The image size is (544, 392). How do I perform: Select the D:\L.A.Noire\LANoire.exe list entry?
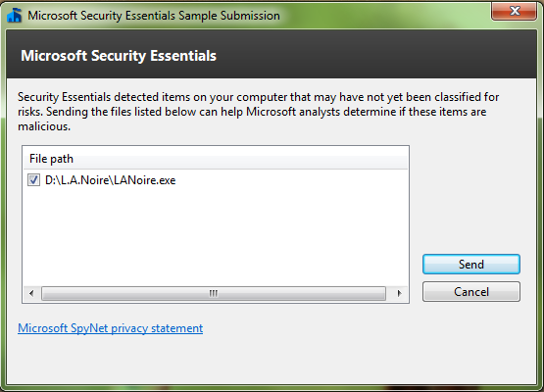pos(111,180)
